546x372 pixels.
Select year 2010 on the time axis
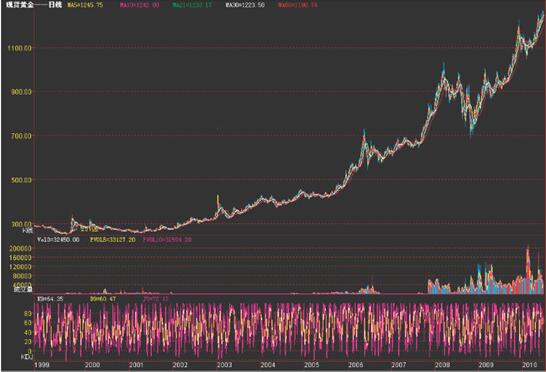pos(529,365)
